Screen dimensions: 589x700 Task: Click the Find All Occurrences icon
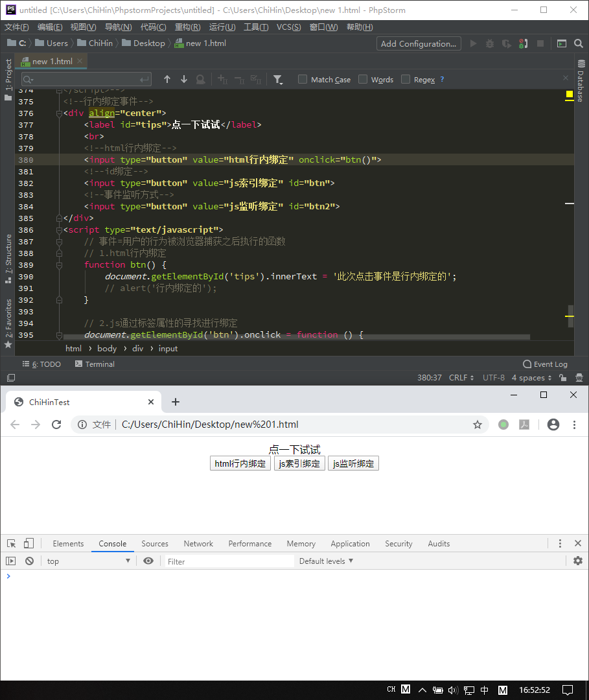click(201, 80)
